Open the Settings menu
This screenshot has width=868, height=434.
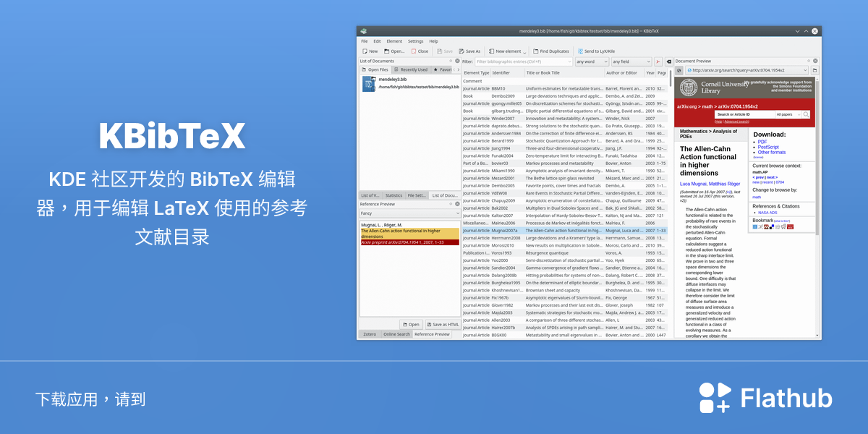pyautogui.click(x=415, y=41)
